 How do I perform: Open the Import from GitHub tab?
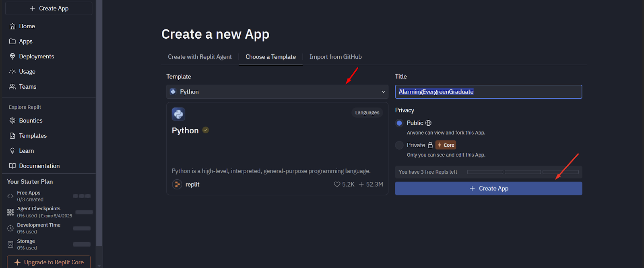point(336,57)
